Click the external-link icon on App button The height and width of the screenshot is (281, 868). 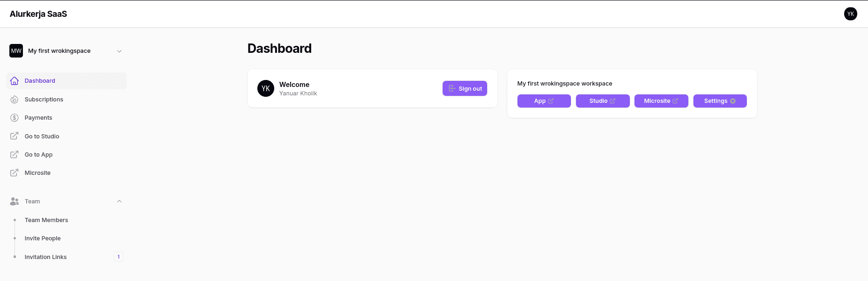click(x=551, y=101)
